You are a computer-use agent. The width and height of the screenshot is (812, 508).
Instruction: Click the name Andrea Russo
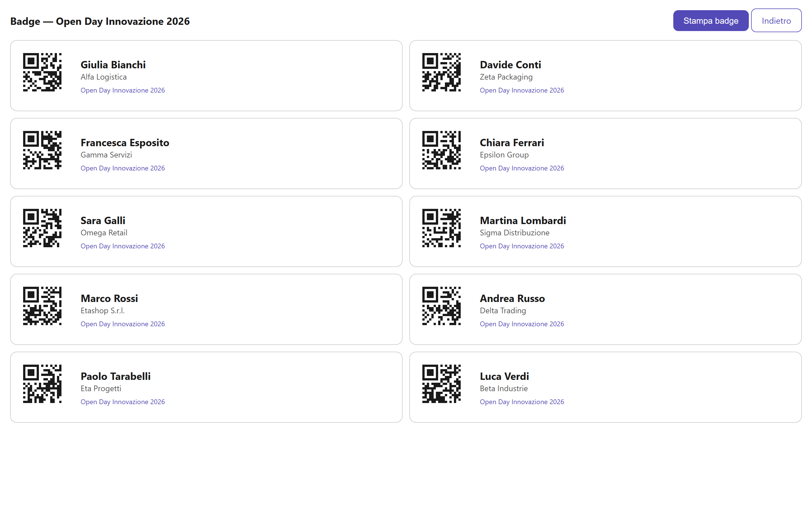coord(512,298)
